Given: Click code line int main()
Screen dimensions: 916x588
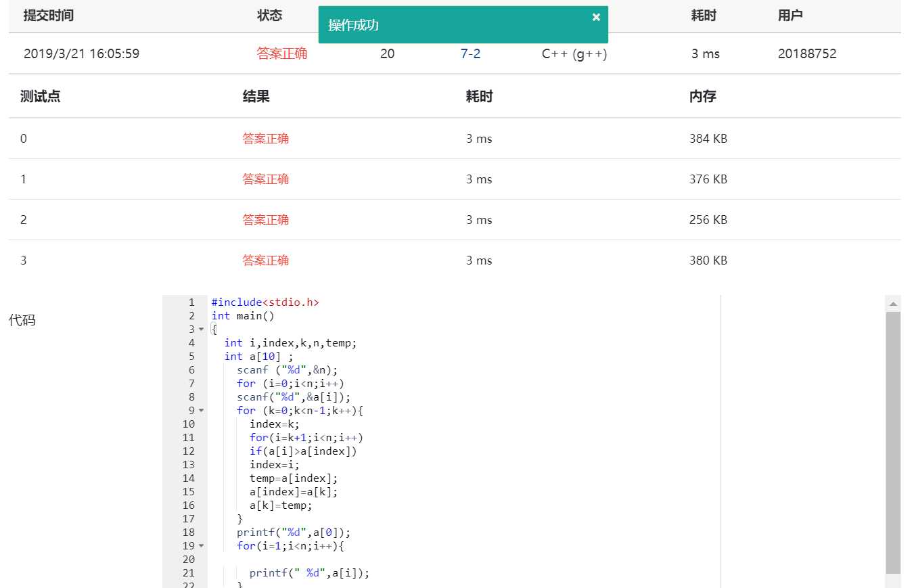Looking at the screenshot, I should pos(243,316).
